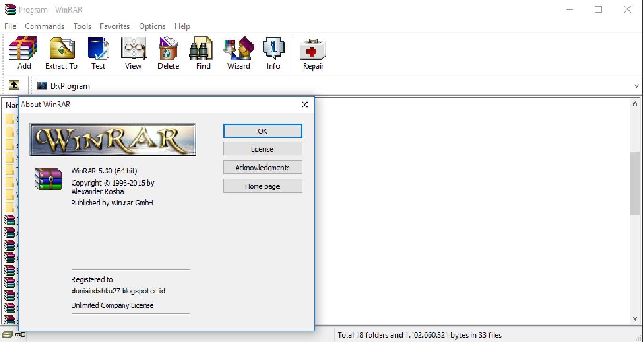Close the About WinRAR dialog
644x342 pixels.
[305, 105]
